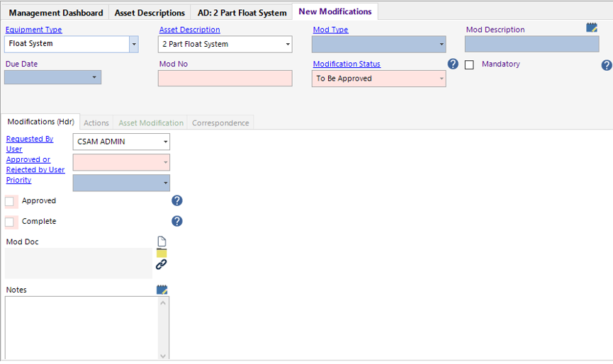The image size is (613, 364).
Task: Open the Mod Description notes editor icon
Action: click(x=592, y=28)
